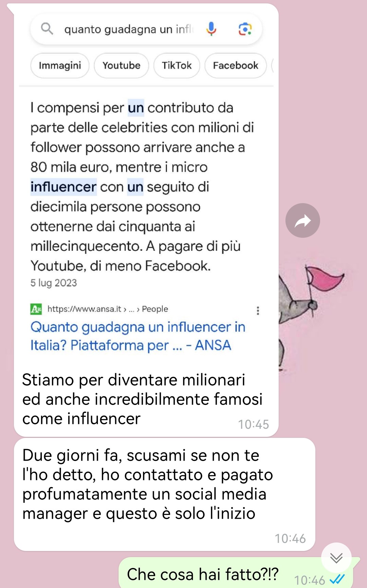Image resolution: width=367 pixels, height=588 pixels.
Task: Select the Youtube filter chip
Action: coord(121,65)
